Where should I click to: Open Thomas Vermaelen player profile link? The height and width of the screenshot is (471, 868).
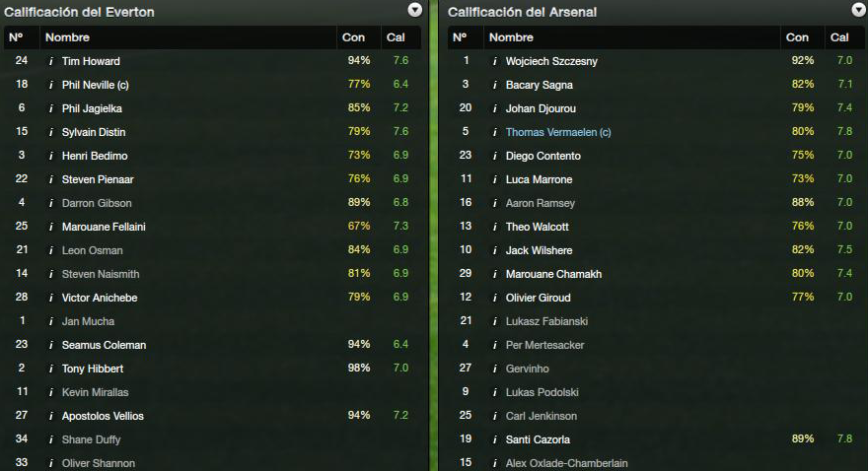coord(558,132)
